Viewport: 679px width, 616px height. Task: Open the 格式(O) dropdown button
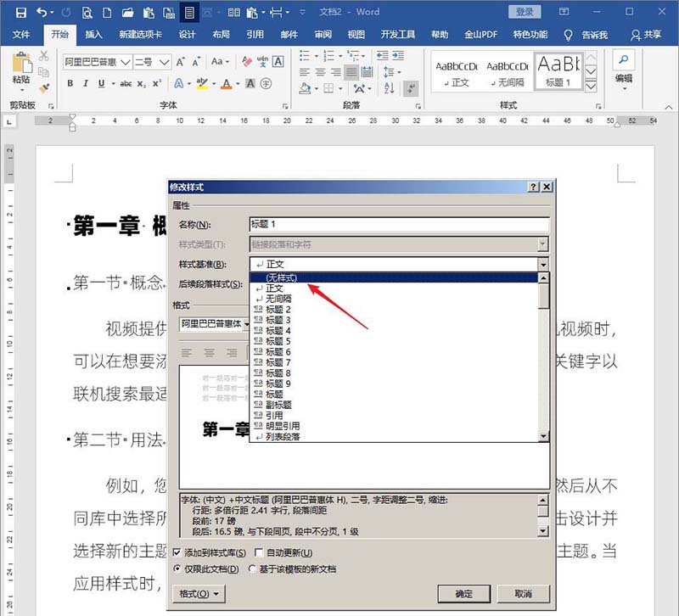click(x=199, y=594)
